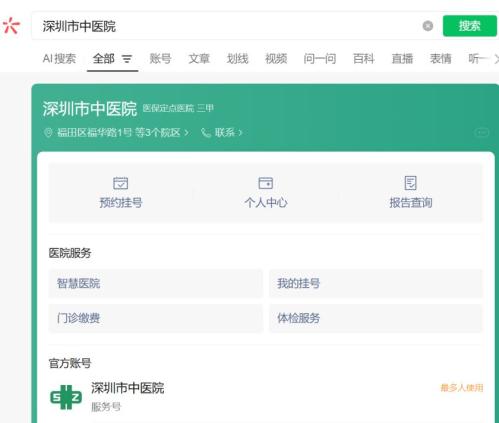Open the 门诊缴费 service
Image resolution: width=499 pixels, height=423 pixels.
[x=155, y=318]
